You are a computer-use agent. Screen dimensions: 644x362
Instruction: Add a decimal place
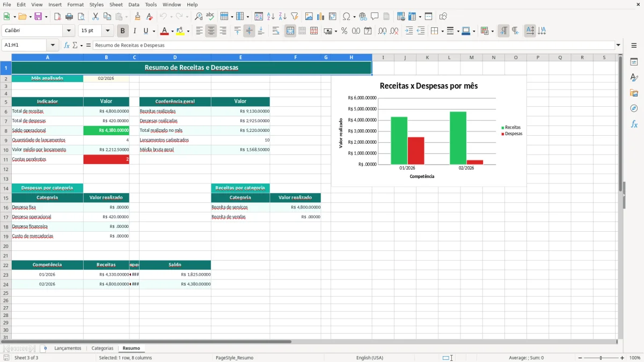click(x=383, y=31)
